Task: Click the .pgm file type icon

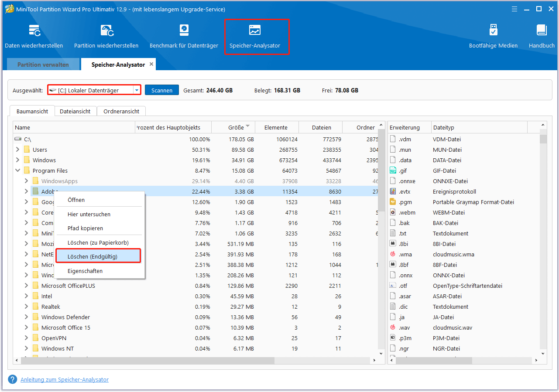Action: 392,202
